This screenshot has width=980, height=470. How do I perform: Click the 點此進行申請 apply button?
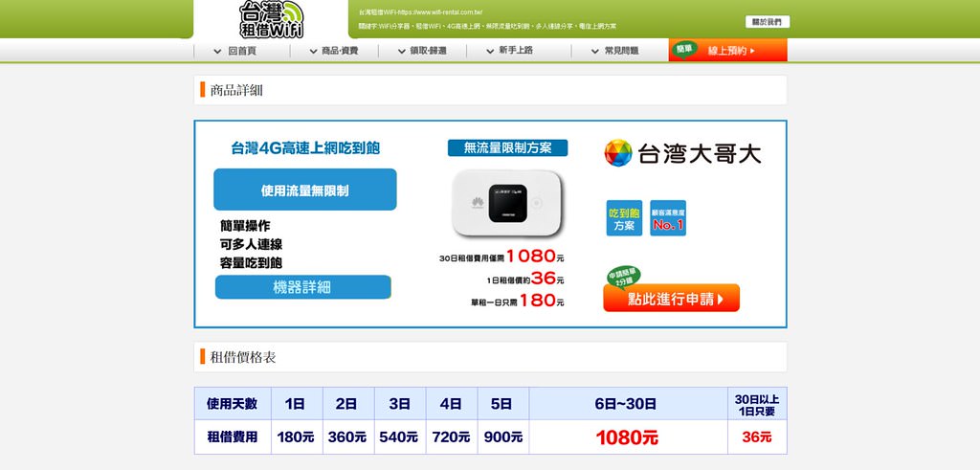click(x=671, y=298)
